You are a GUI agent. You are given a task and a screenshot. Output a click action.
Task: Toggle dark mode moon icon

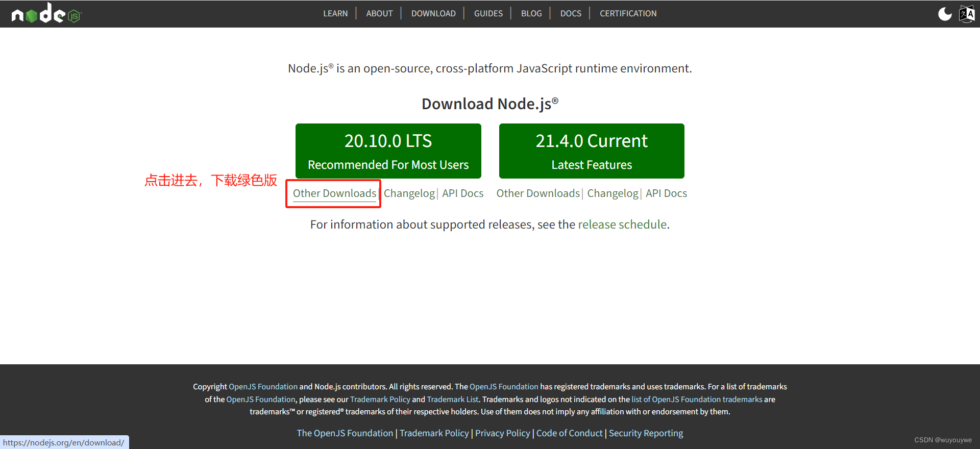pos(945,14)
